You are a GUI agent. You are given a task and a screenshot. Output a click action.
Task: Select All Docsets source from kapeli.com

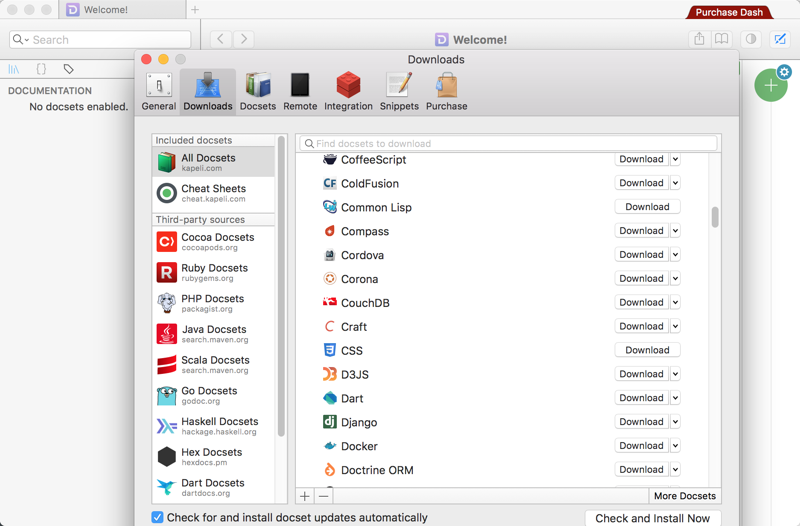213,162
